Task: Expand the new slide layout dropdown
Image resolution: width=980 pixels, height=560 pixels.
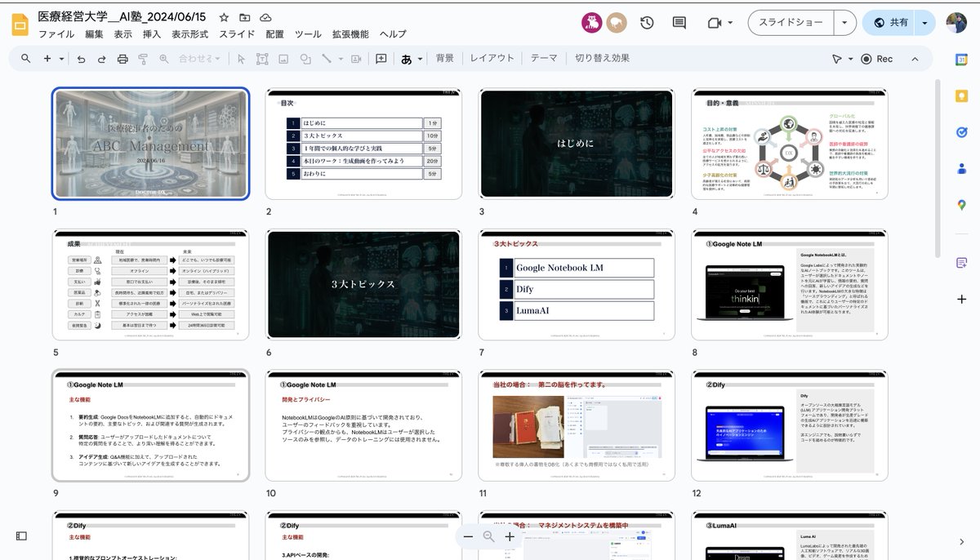Action: click(62, 59)
